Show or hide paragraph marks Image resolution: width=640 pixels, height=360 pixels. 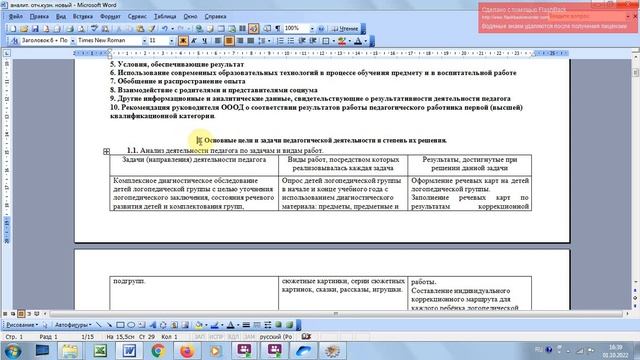278,29
